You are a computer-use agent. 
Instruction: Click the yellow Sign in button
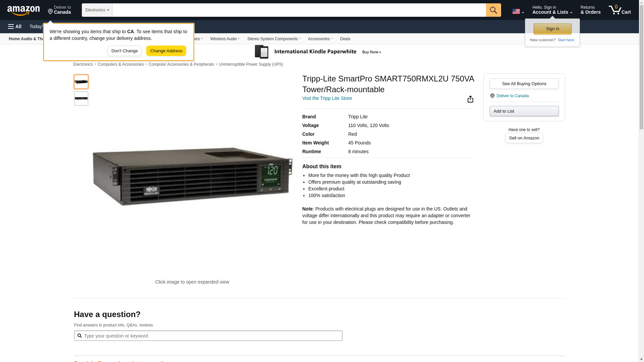[552, 29]
